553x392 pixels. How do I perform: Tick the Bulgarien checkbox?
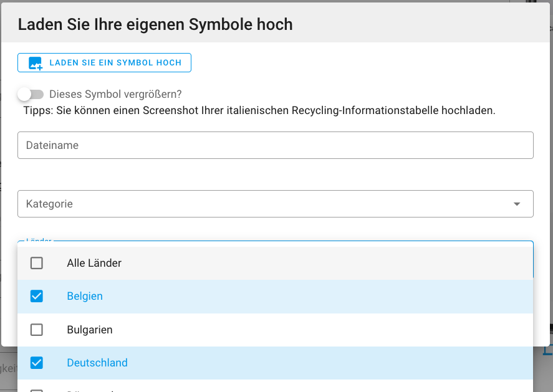pyautogui.click(x=37, y=330)
